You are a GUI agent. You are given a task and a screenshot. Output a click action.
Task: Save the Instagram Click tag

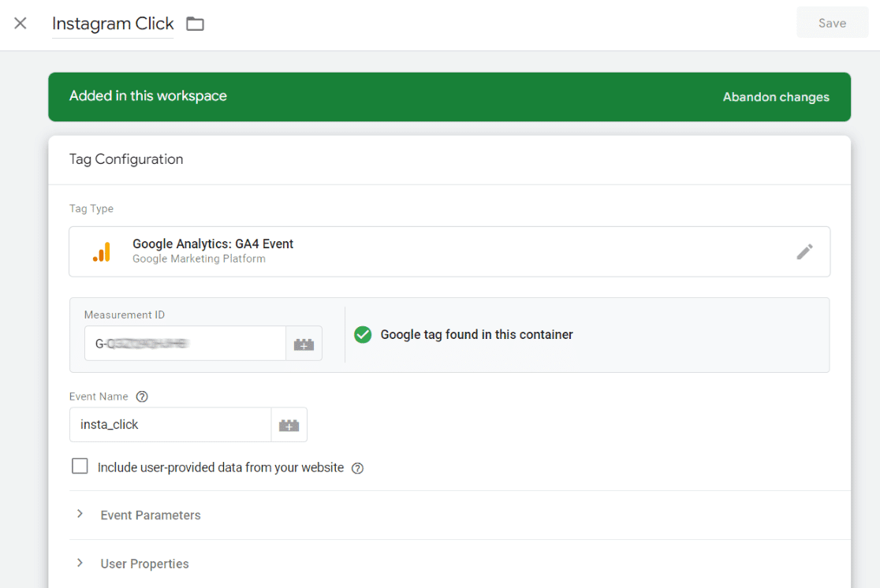[832, 22]
